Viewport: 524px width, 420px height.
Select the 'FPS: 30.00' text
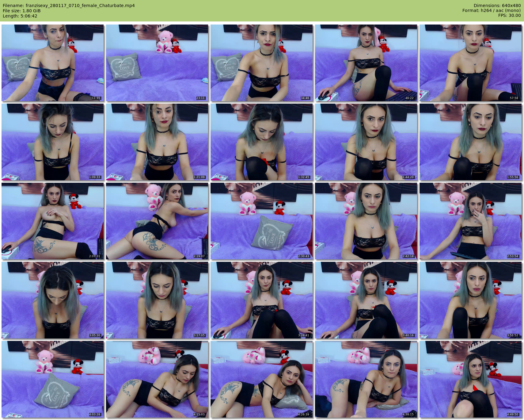point(509,15)
